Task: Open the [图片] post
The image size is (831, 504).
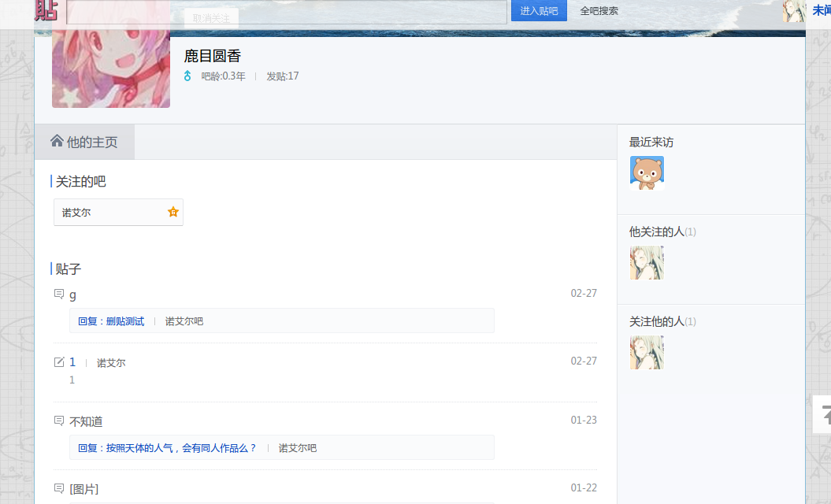Action: point(84,488)
